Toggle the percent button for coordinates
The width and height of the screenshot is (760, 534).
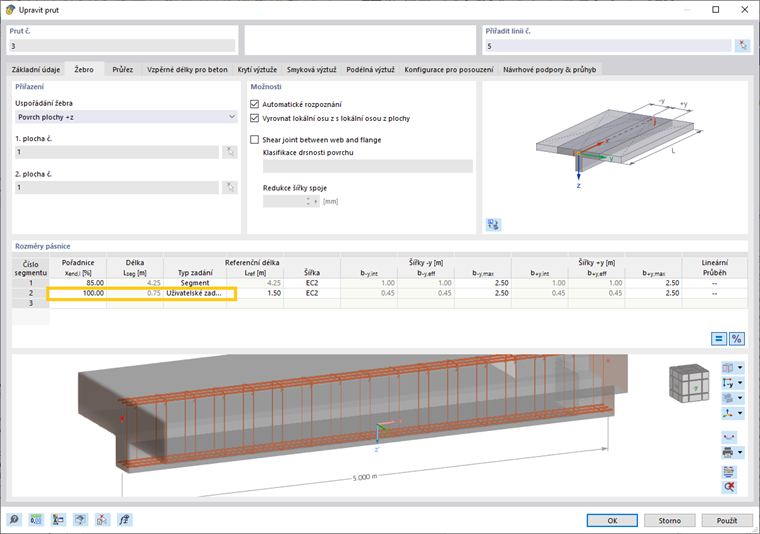tap(737, 339)
